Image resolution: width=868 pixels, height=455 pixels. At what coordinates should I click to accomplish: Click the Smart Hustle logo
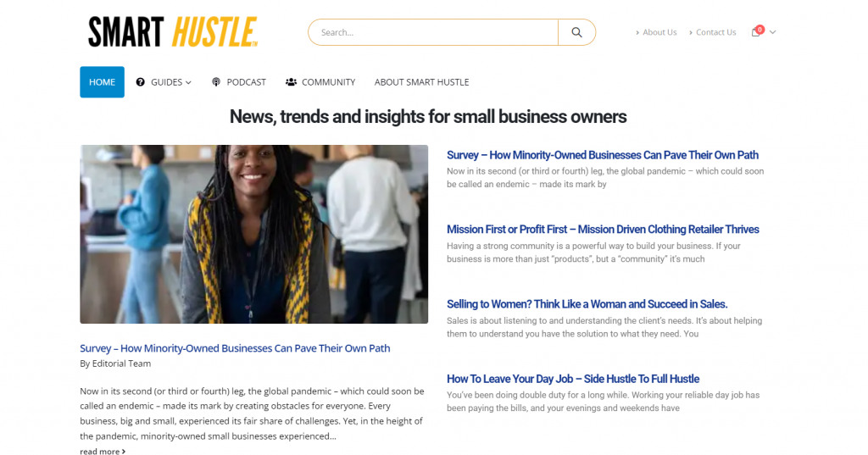pyautogui.click(x=173, y=32)
